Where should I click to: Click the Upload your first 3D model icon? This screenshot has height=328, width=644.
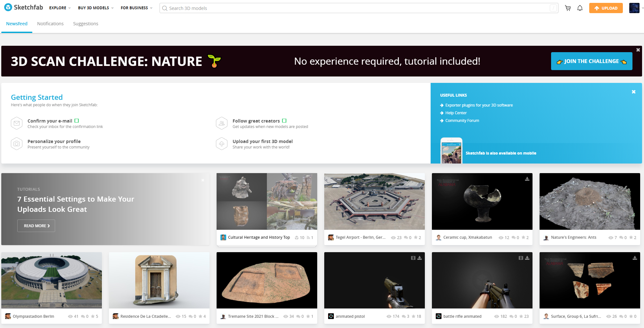(222, 144)
